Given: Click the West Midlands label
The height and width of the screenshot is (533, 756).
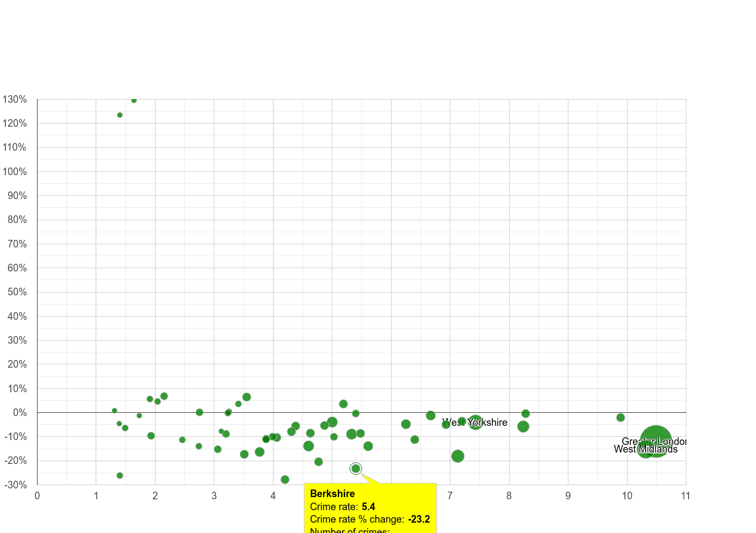Looking at the screenshot, I should 646,449.
